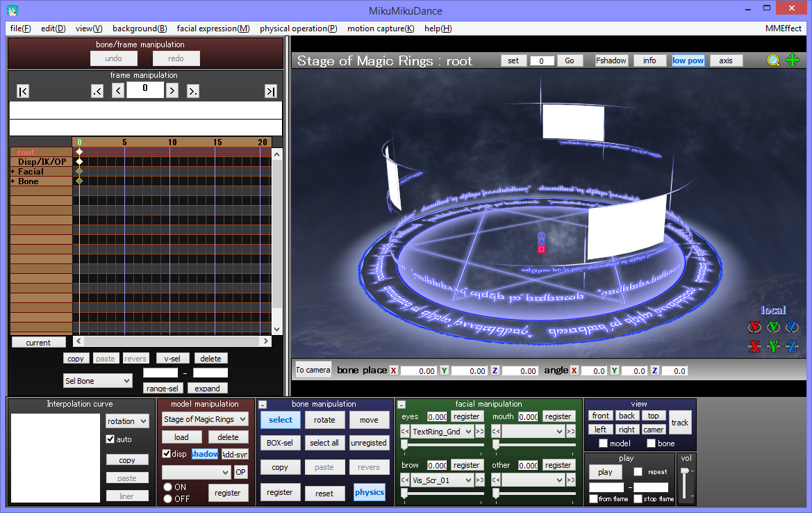The width and height of the screenshot is (812, 513).
Task: Click the magnifier zoom icon in the viewport toolbar
Action: [x=773, y=60]
